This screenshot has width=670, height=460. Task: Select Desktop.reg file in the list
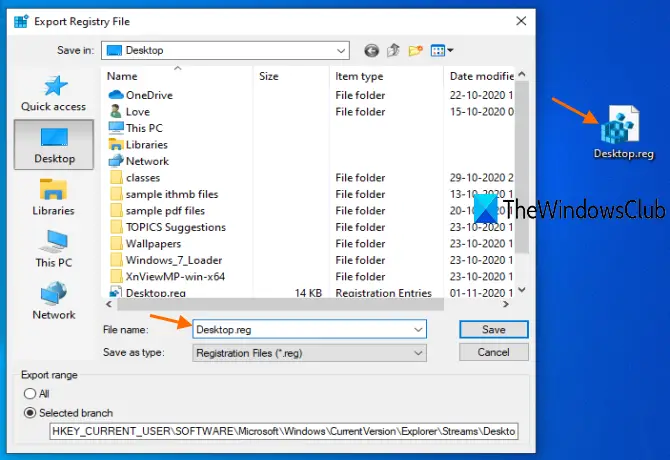coord(147,293)
